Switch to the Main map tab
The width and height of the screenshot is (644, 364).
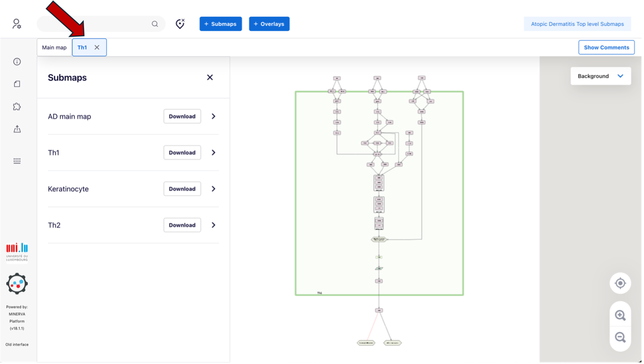(x=54, y=48)
